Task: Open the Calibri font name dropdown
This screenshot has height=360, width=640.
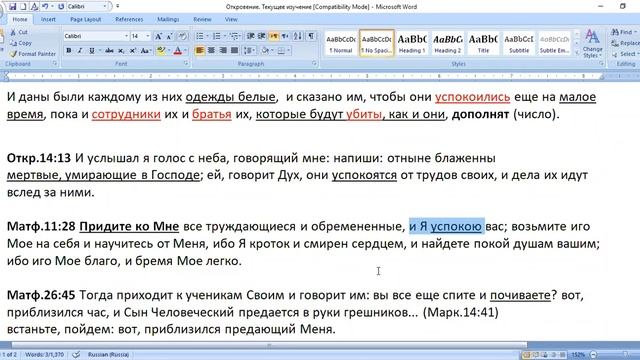Action: pyautogui.click(x=126, y=36)
